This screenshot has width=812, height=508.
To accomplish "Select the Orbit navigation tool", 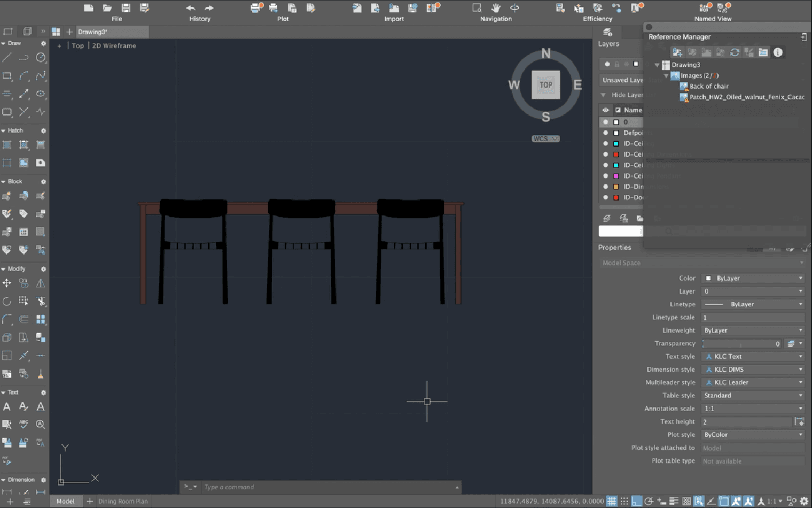I will (x=514, y=8).
